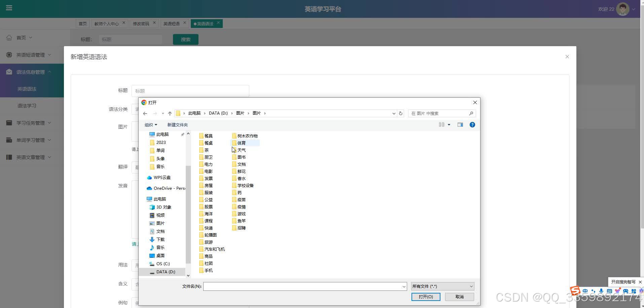644x308 pixels.
Task: Focus the 标题 field in the form
Action: pos(190,91)
